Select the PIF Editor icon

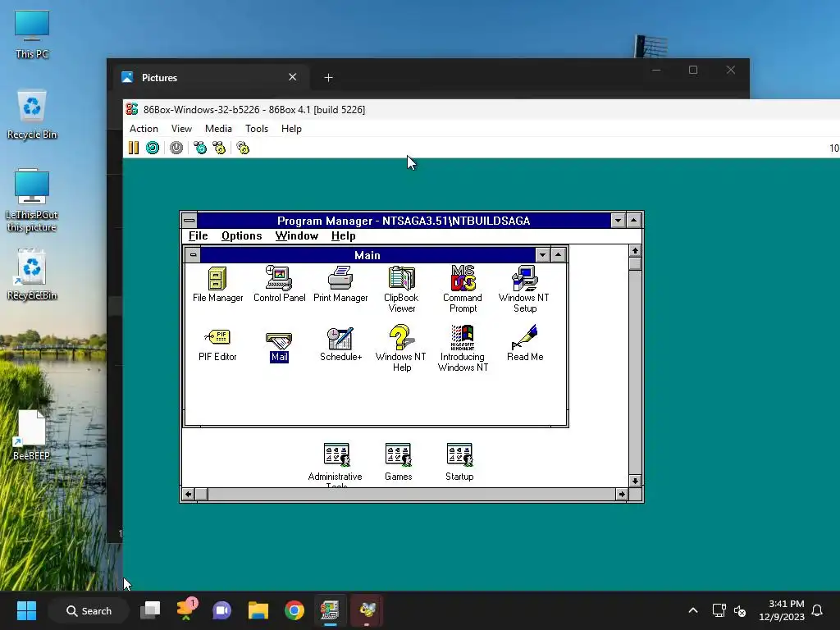[x=217, y=345]
